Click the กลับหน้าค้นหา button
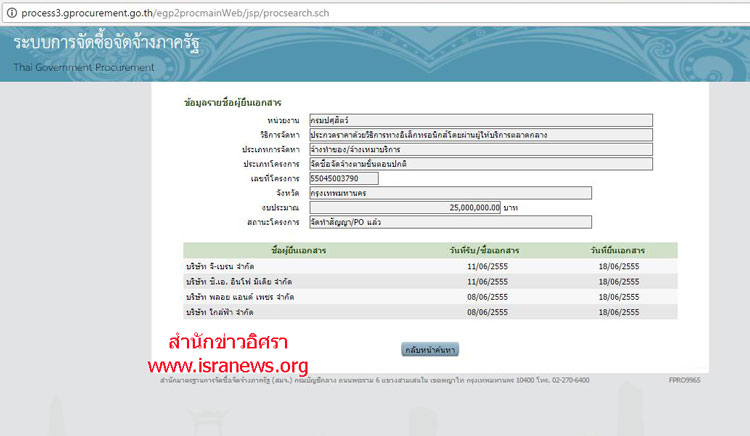 coord(429,350)
